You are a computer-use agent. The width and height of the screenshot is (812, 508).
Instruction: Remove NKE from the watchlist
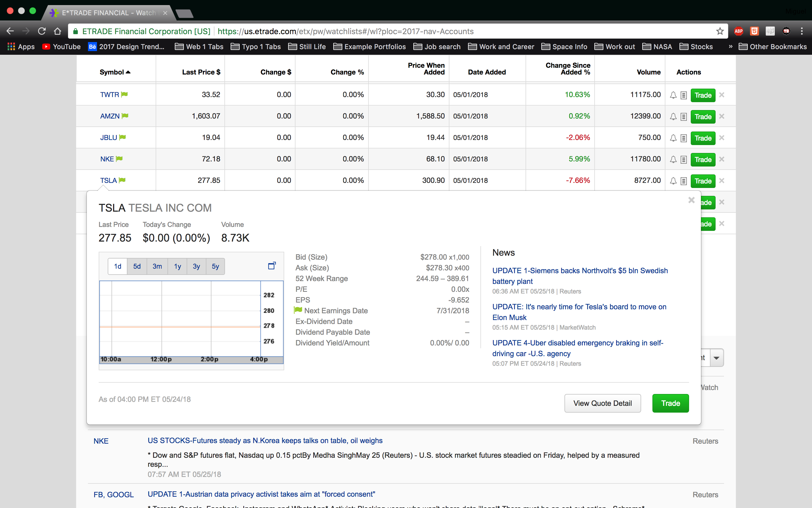(x=722, y=159)
